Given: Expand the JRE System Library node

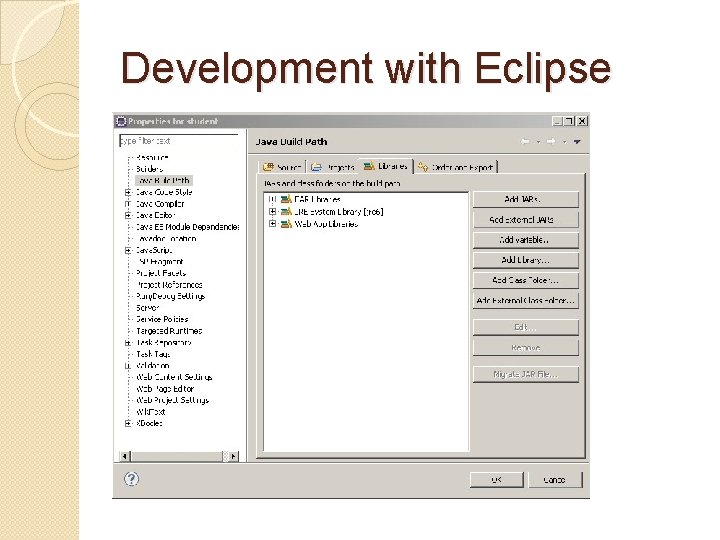Looking at the screenshot, I should (272, 212).
